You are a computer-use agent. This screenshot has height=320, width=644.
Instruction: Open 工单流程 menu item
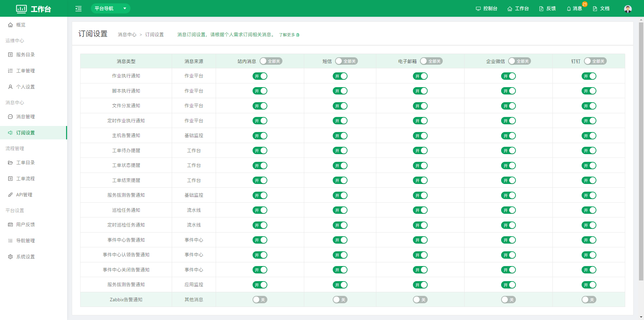[34, 179]
